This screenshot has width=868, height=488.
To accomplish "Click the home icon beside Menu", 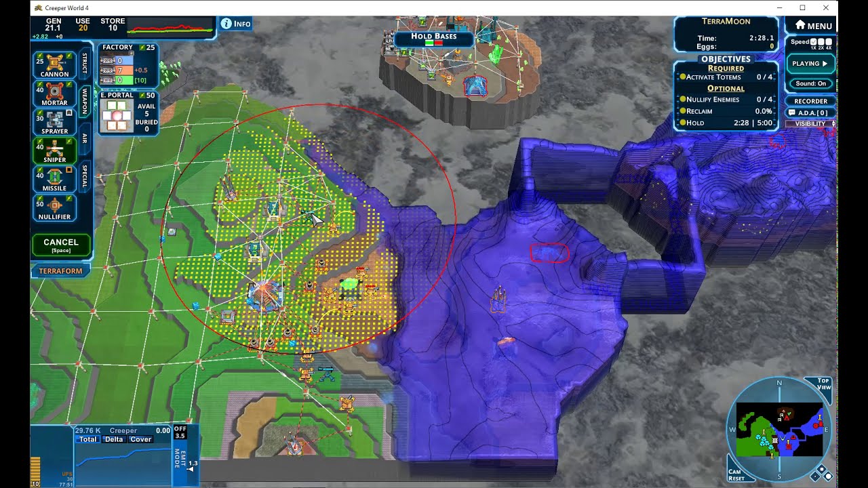I will pyautogui.click(x=800, y=25).
